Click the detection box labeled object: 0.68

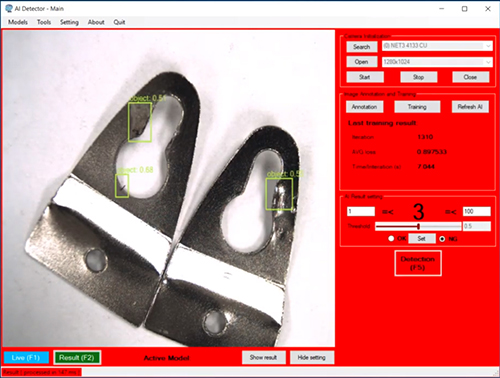[122, 186]
